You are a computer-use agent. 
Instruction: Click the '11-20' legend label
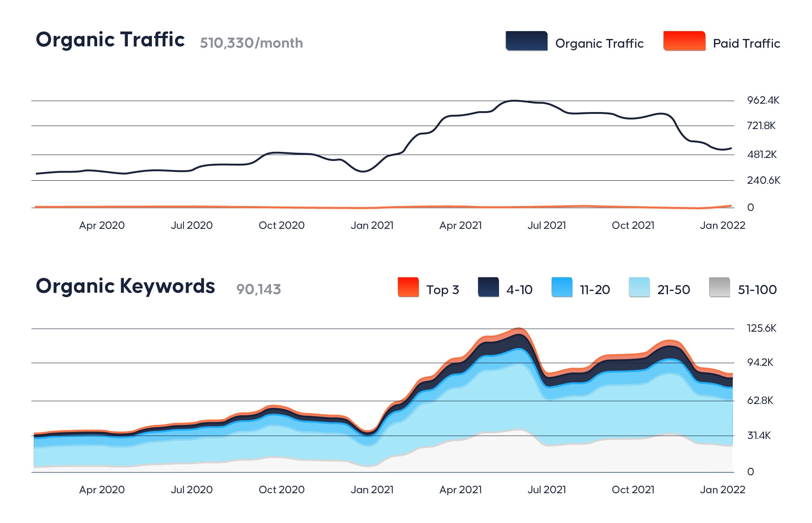(595, 290)
